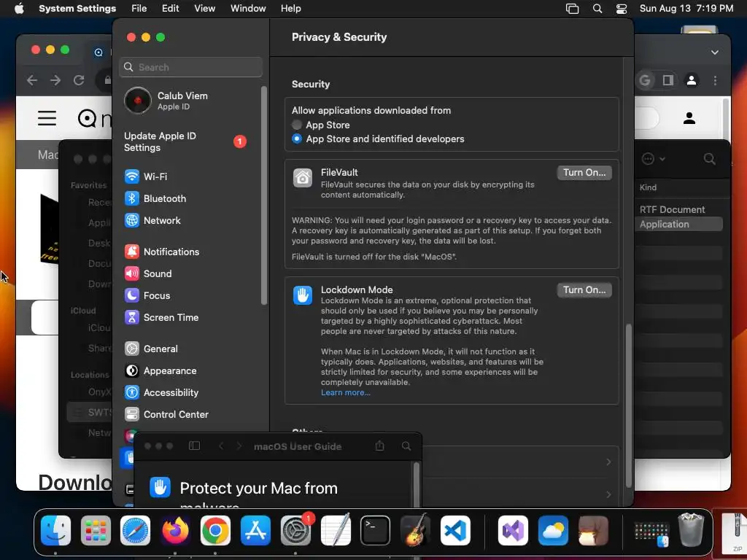The width and height of the screenshot is (747, 560).
Task: Open TextEdit from the Dock
Action: [336, 531]
